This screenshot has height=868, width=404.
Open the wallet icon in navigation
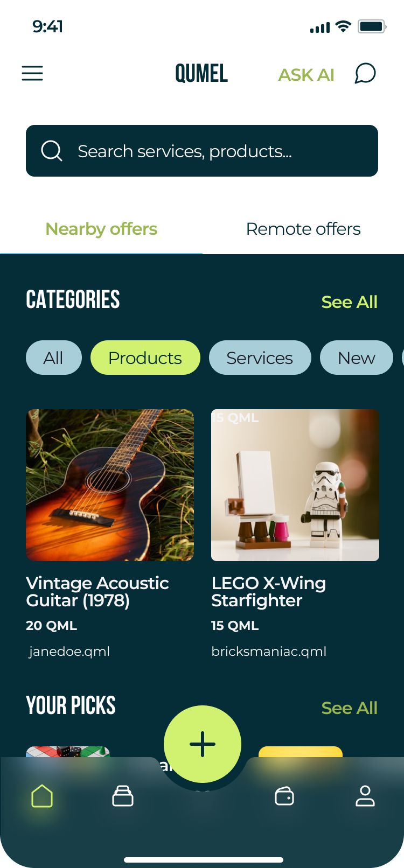pyautogui.click(x=284, y=796)
